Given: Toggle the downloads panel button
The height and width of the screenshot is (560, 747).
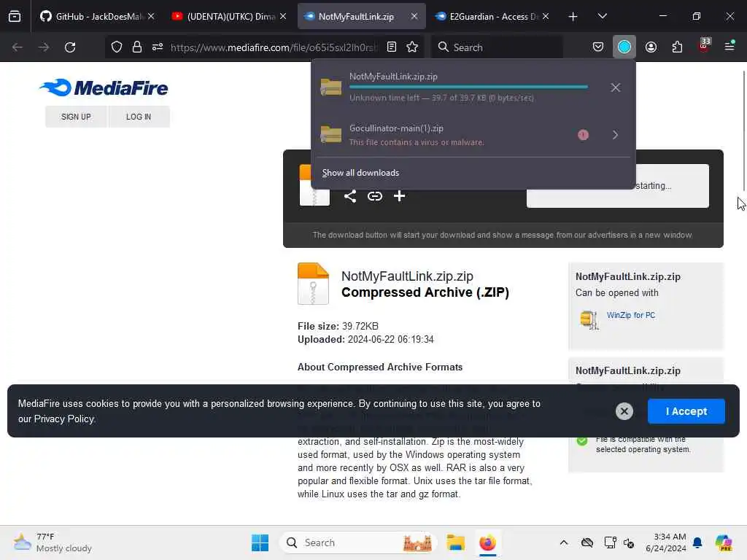Looking at the screenshot, I should [624, 47].
